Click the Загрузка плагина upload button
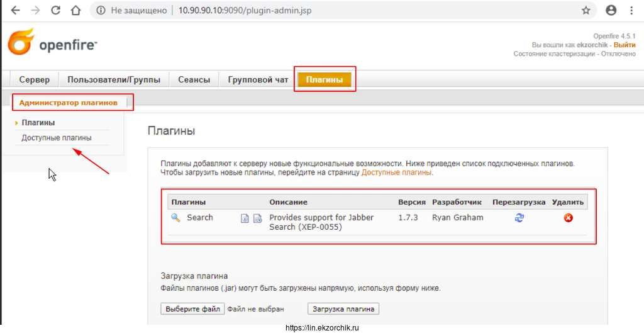Screen dimensions: 644x333 343,309
